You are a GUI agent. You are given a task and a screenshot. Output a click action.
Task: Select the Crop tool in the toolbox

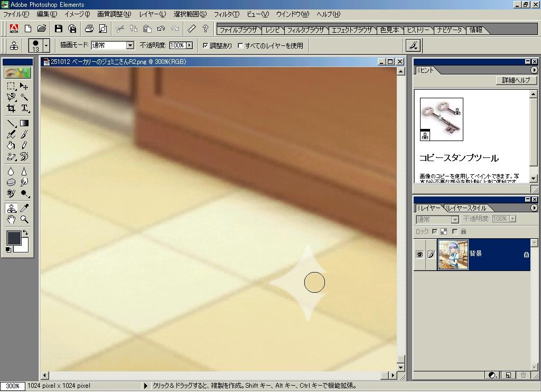coord(11,108)
